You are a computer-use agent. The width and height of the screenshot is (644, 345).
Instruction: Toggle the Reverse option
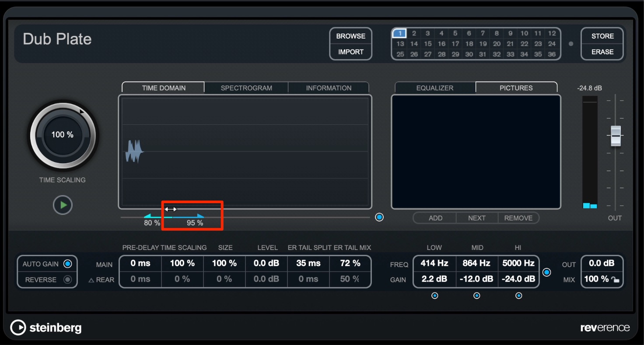tap(67, 280)
